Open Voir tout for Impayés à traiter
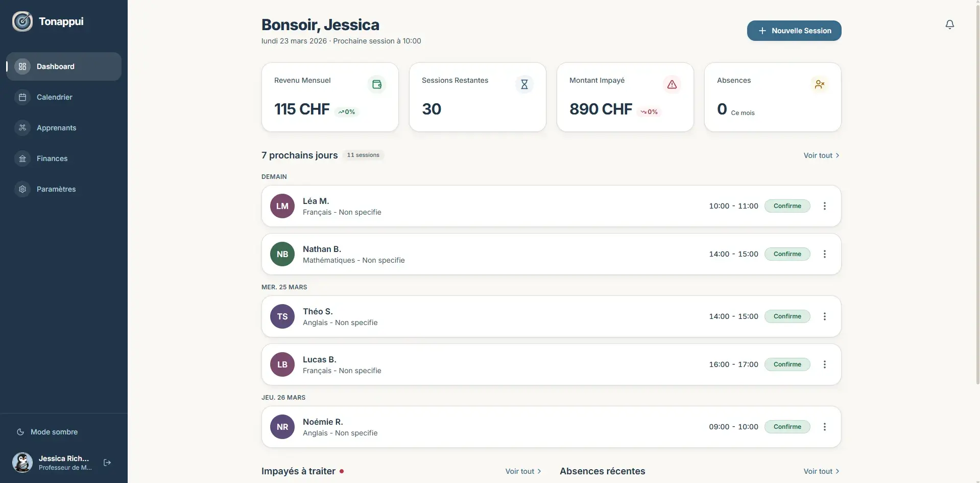 (522, 471)
